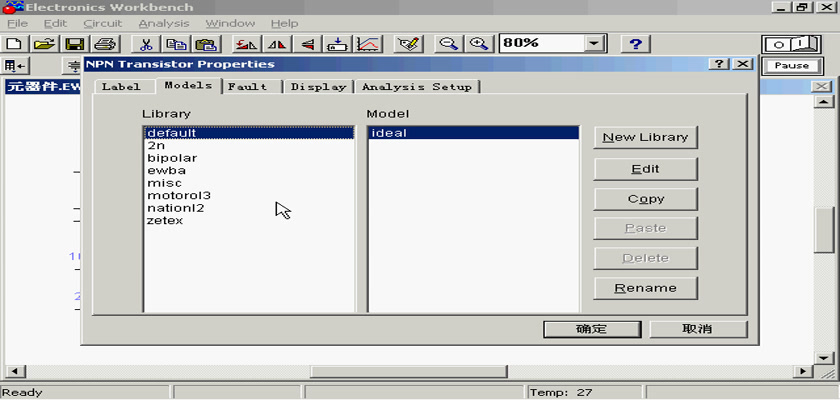Paste using the clipboard toolbar icon
Screen dimensions: 840x400
click(x=205, y=44)
